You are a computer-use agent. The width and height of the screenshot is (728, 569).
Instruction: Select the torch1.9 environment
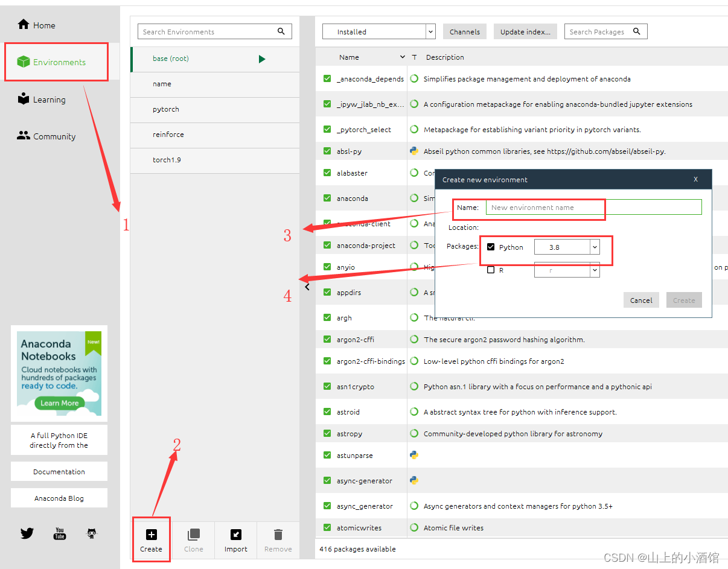215,160
